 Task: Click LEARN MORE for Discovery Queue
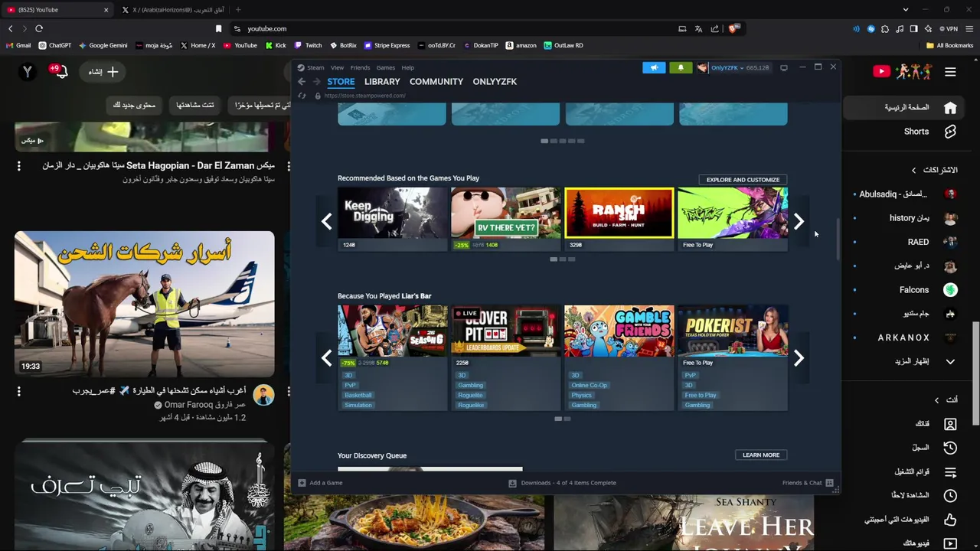point(761,455)
